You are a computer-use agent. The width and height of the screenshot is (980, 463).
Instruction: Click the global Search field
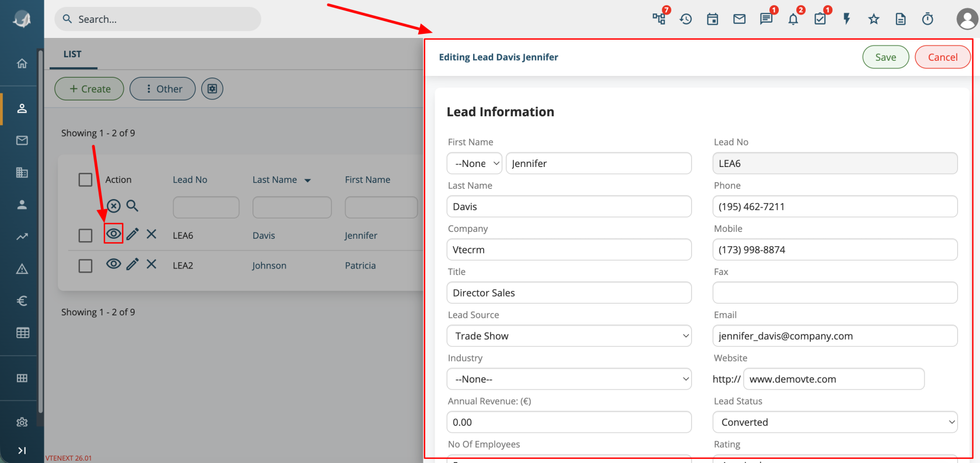pyautogui.click(x=158, y=19)
